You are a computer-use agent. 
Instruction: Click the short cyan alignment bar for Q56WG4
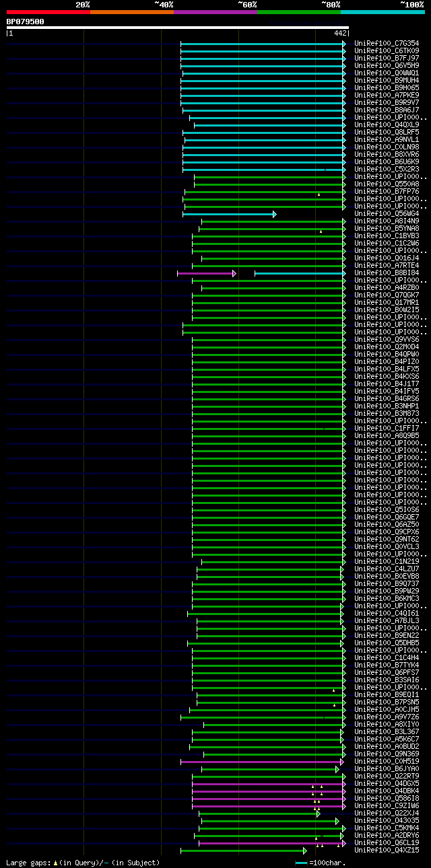pyautogui.click(x=229, y=215)
